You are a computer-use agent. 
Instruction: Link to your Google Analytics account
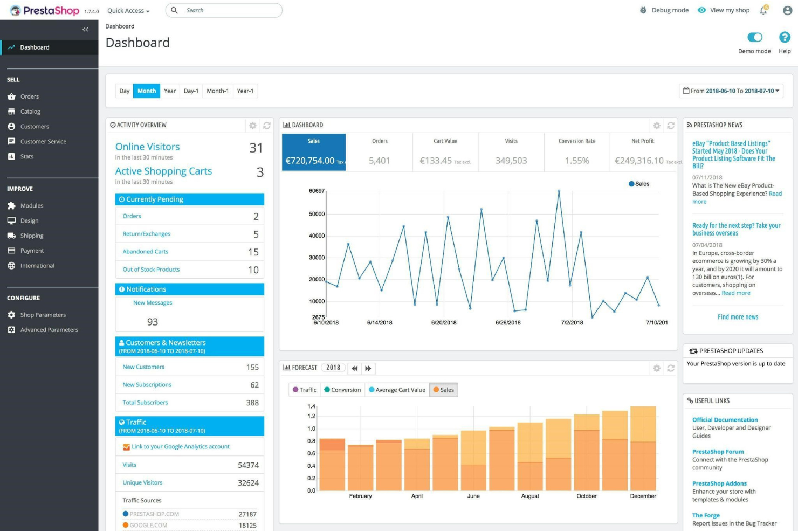pyautogui.click(x=181, y=446)
